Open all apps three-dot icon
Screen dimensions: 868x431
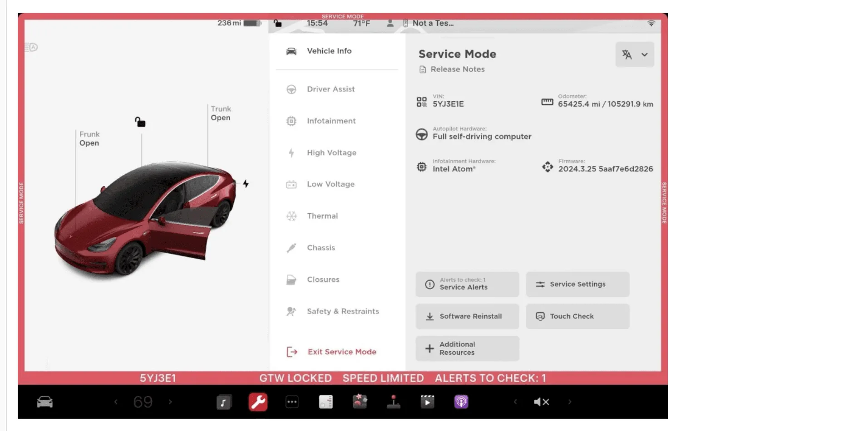(292, 402)
